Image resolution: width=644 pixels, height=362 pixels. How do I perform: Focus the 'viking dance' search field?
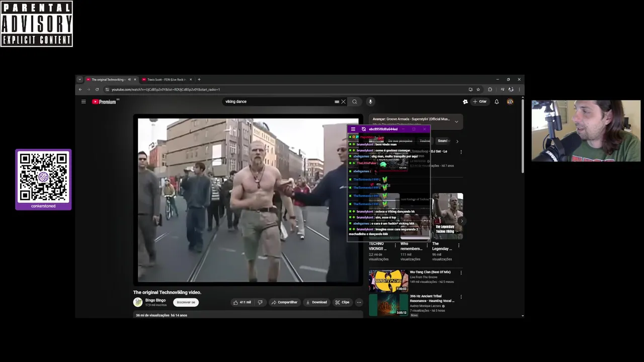click(x=279, y=102)
